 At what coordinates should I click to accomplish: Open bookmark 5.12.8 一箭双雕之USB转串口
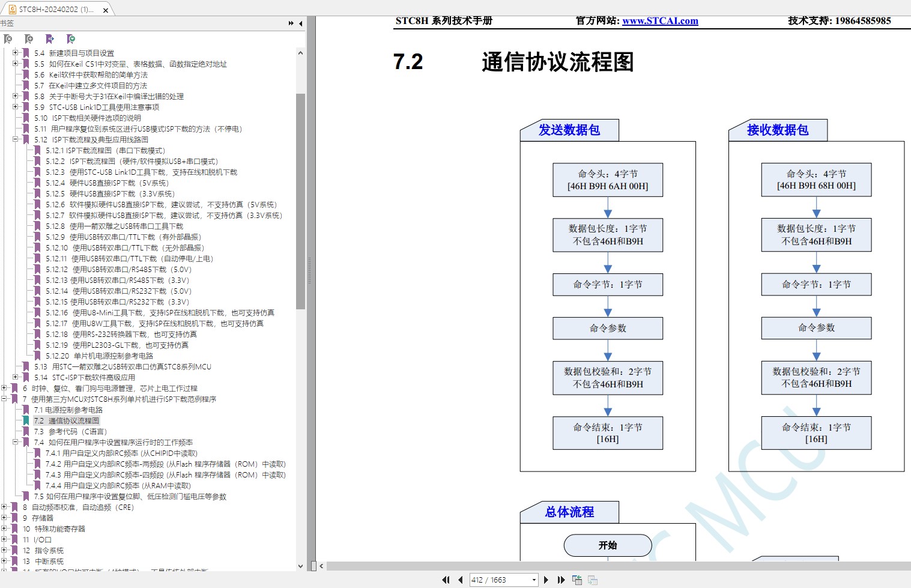click(114, 226)
